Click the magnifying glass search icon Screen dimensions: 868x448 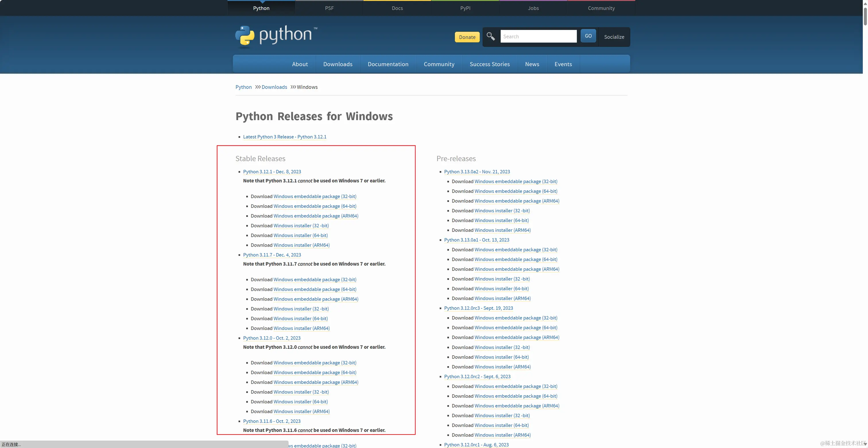click(491, 36)
